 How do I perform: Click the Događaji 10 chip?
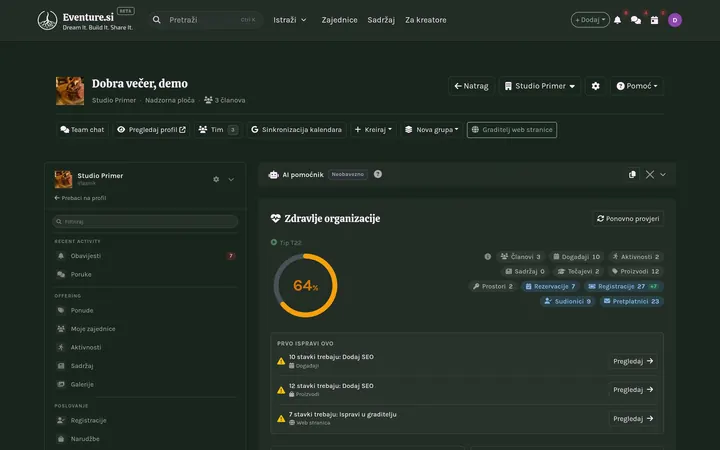577,257
